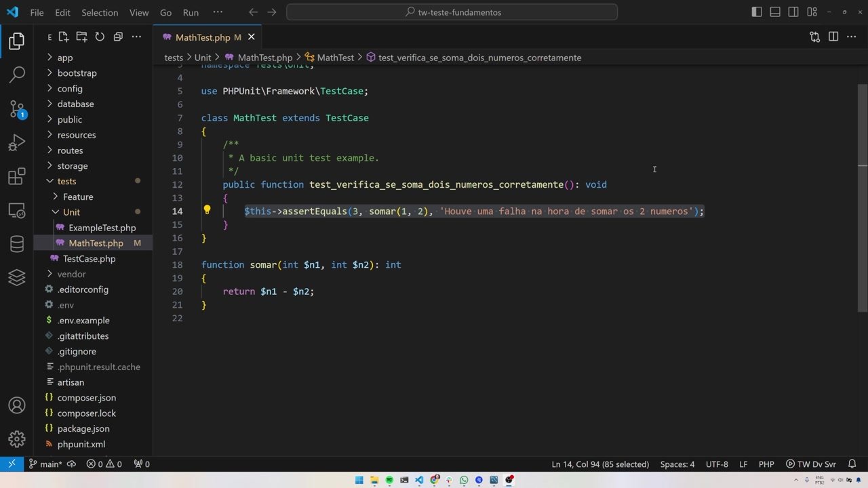Toggle the bottom panel layout button

point(775,12)
